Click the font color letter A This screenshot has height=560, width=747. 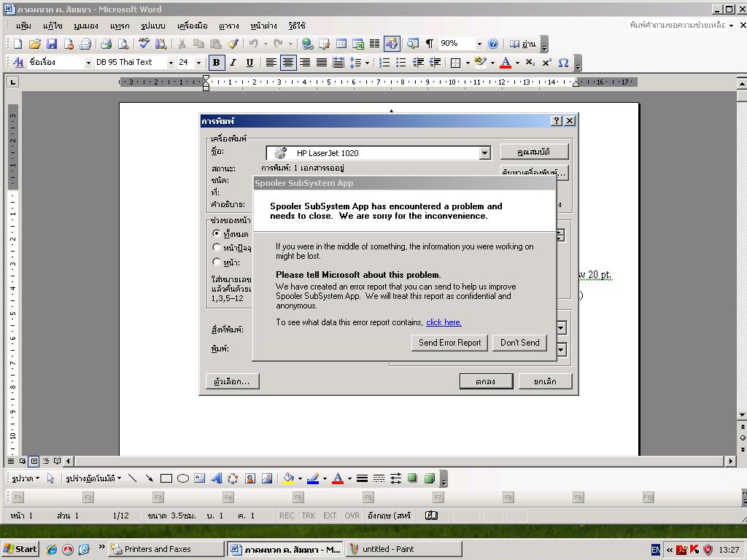coord(506,63)
